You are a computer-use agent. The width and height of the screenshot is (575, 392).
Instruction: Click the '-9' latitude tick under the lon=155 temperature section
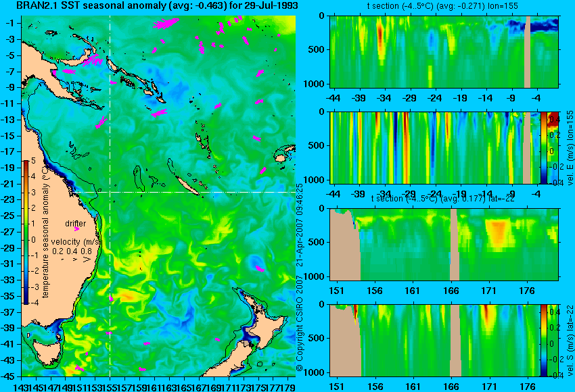point(511,98)
